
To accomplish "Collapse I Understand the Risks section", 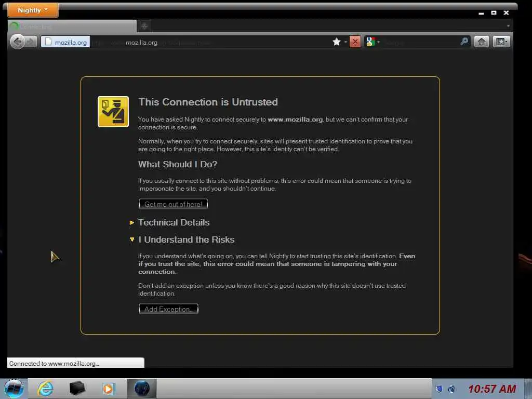I will tap(186, 240).
